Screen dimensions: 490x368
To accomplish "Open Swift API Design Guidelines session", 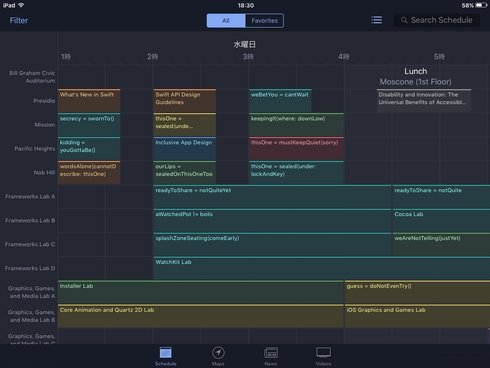I will tap(185, 100).
